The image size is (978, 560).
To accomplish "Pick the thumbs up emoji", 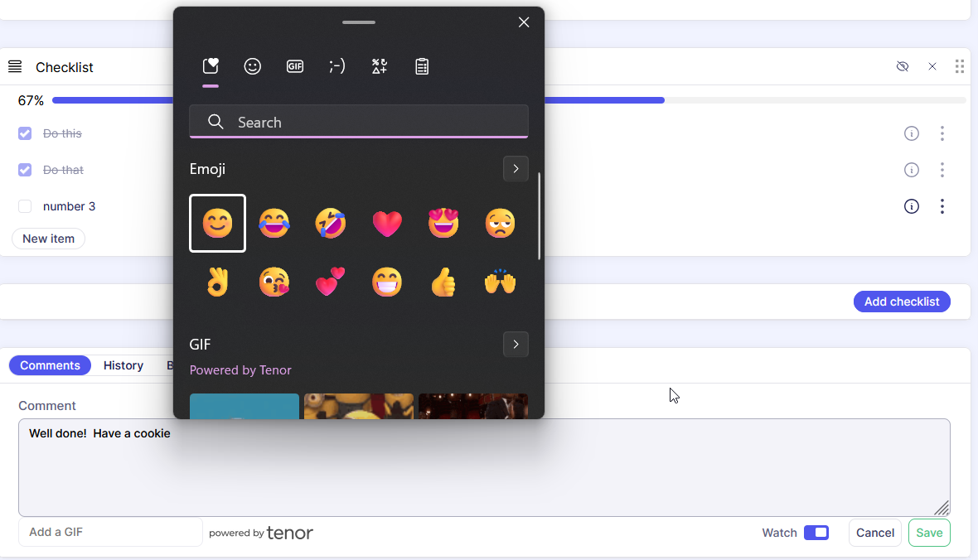I will click(x=443, y=282).
